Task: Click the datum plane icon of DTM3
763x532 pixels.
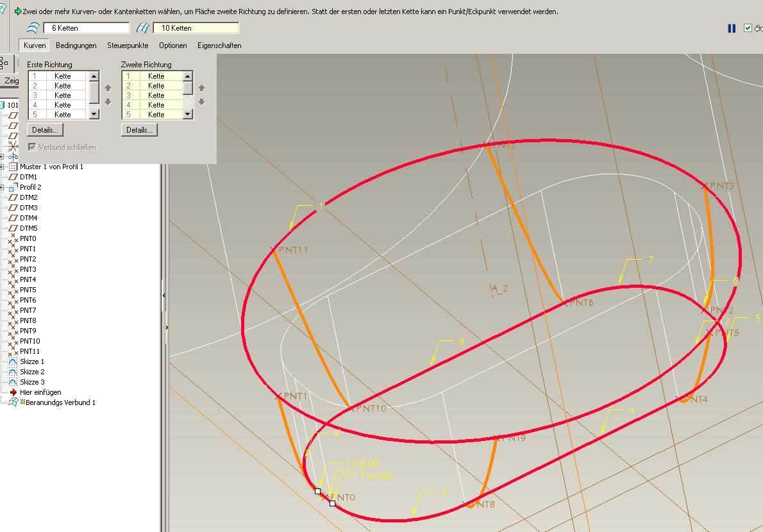Action: coord(13,208)
